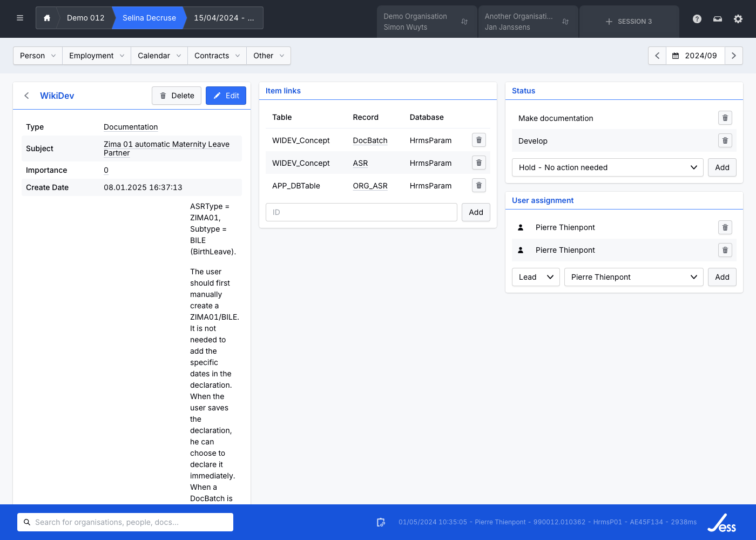Open the inbox tray icon
The image size is (756, 540).
[x=718, y=19]
